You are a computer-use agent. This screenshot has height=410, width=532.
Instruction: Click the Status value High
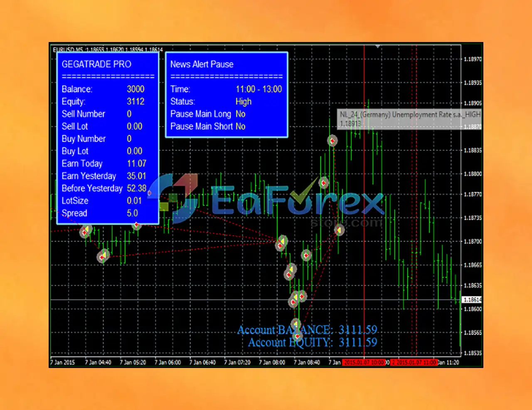coord(244,101)
